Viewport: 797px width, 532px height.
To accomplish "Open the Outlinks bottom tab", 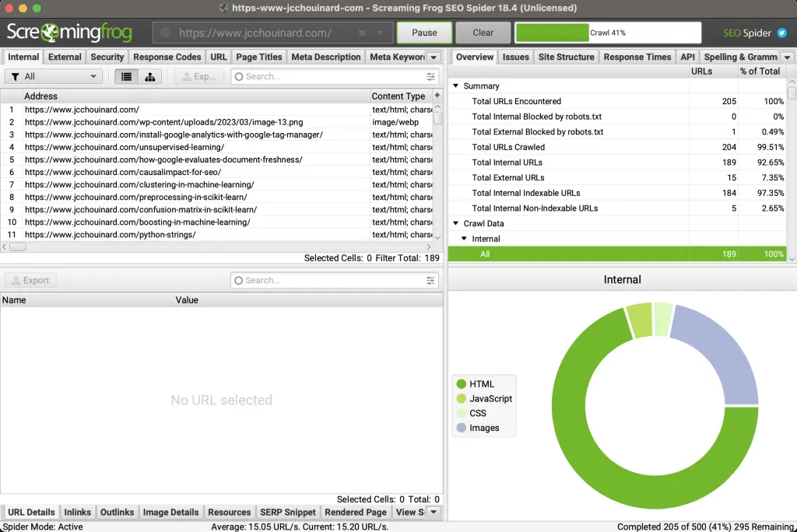I will pyautogui.click(x=117, y=513).
